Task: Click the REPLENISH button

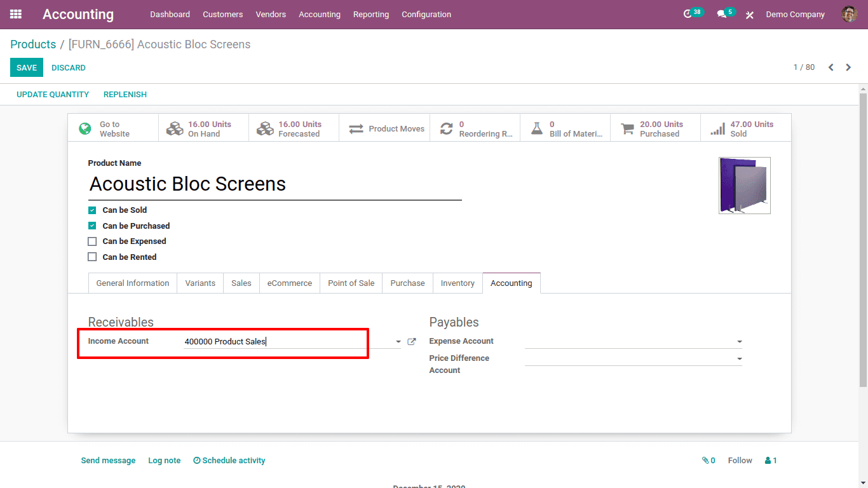Action: [x=125, y=95]
